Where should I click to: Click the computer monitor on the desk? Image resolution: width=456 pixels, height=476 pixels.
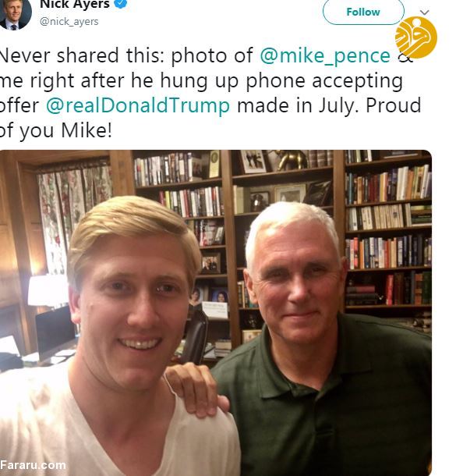(x=55, y=329)
